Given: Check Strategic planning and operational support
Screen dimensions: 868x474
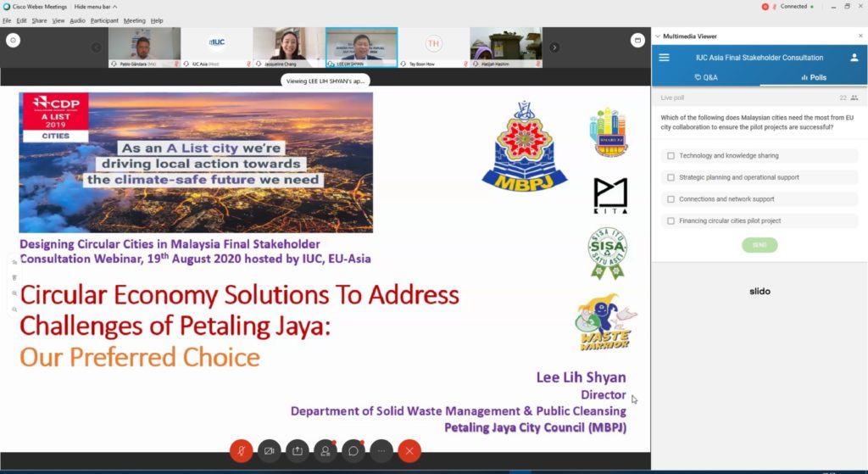Looking at the screenshot, I should 670,178.
